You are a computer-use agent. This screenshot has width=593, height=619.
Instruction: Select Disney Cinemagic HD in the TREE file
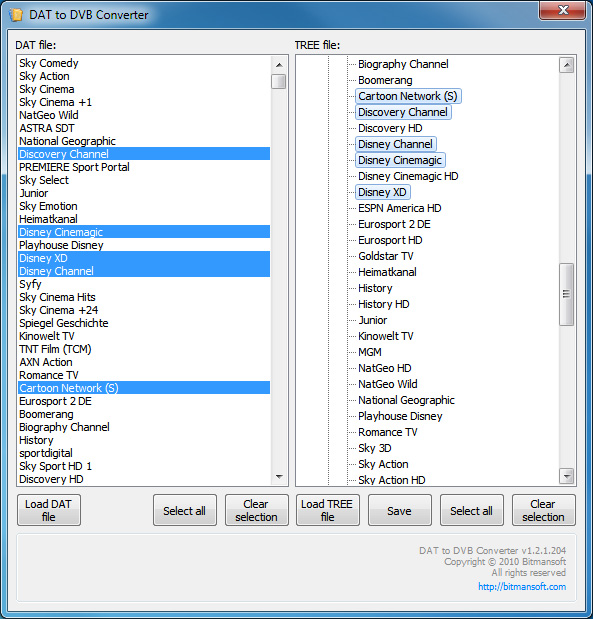coord(408,176)
